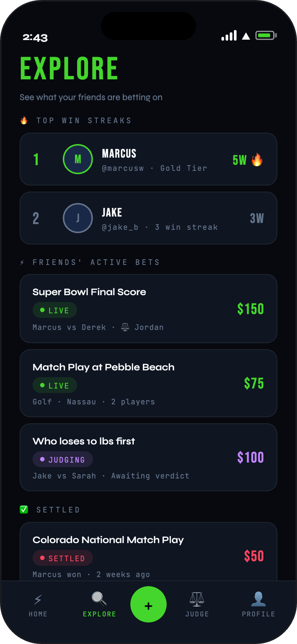Tap the Explore magnifying glass icon
297x644 pixels.
click(99, 599)
